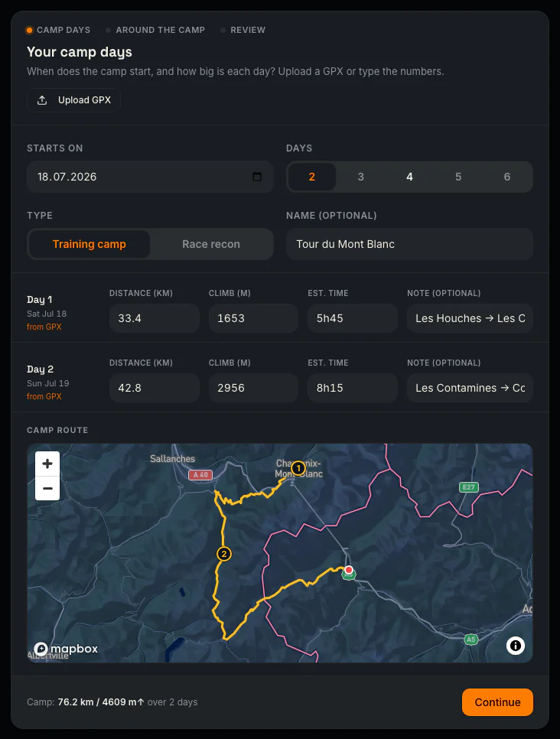Click the Continue button
This screenshot has width=560, height=739.
pyautogui.click(x=497, y=702)
